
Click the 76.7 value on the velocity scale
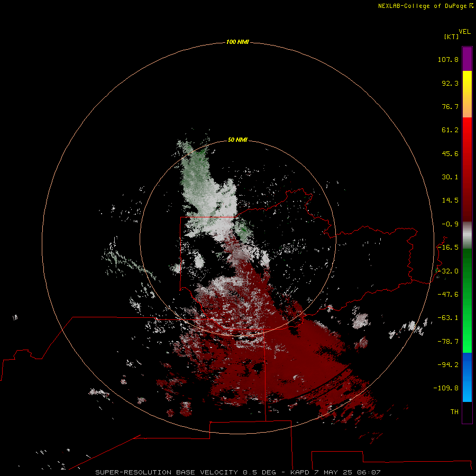coord(450,106)
